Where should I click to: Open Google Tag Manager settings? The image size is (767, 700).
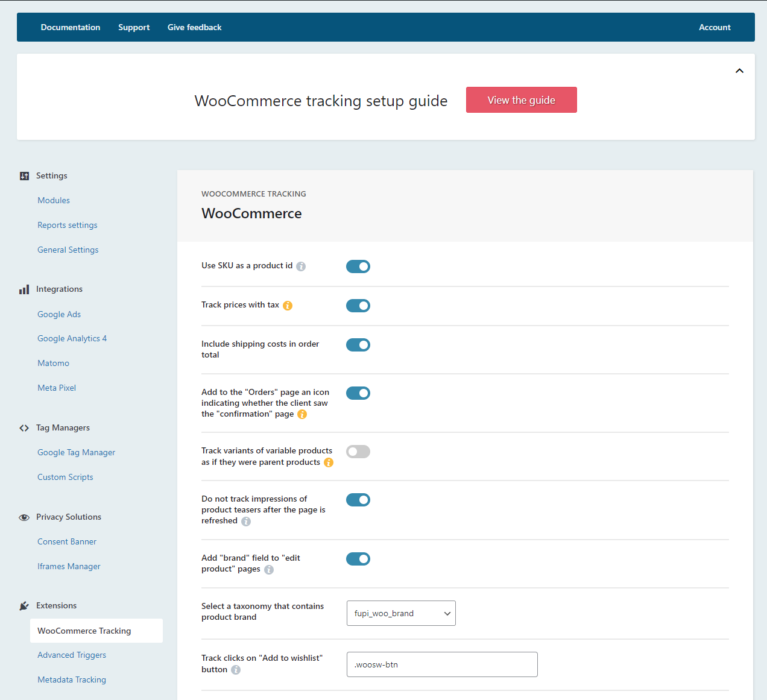point(77,452)
